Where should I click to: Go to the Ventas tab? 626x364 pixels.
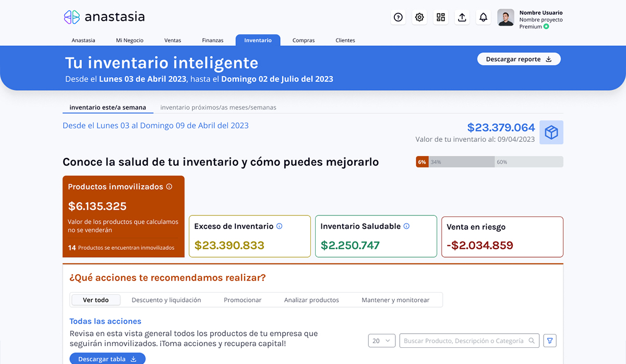(173, 40)
